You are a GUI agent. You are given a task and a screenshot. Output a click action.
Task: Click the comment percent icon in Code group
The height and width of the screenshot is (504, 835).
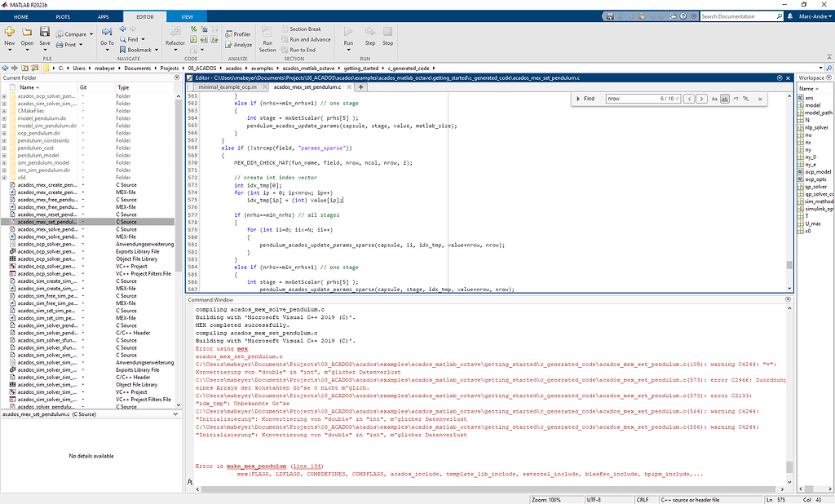[193, 29]
